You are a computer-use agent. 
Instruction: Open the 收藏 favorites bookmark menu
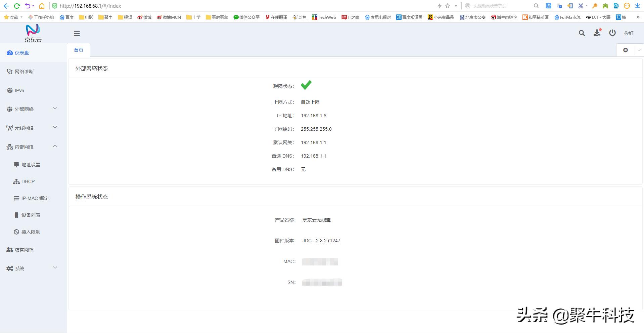13,17
